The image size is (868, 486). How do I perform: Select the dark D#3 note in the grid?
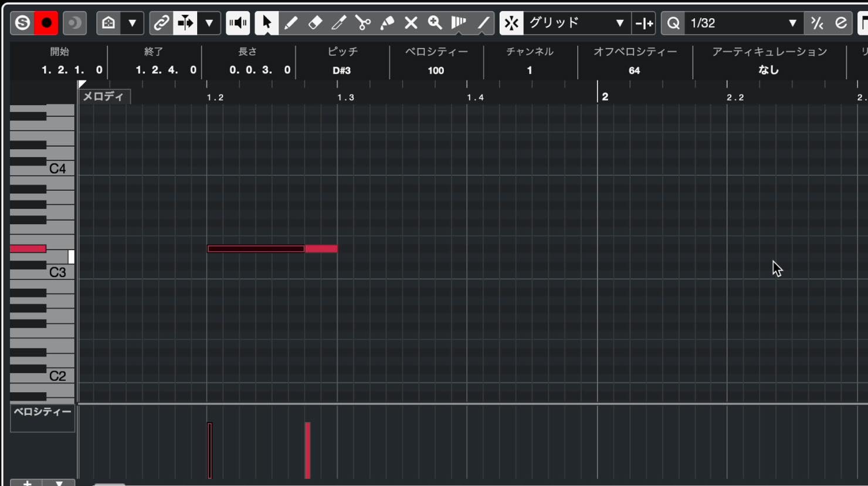point(256,249)
